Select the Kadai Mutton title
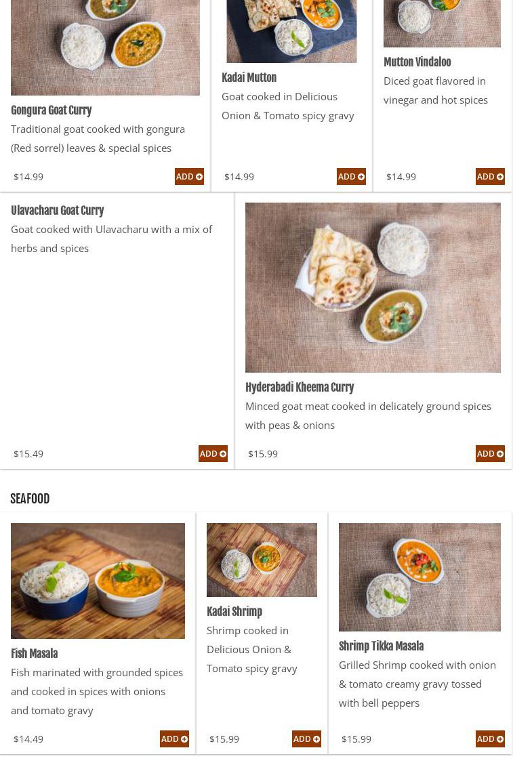The image size is (532, 767). point(249,78)
